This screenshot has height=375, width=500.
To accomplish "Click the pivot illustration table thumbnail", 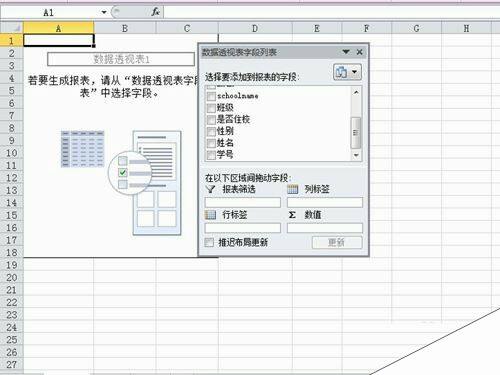I will click(x=83, y=149).
